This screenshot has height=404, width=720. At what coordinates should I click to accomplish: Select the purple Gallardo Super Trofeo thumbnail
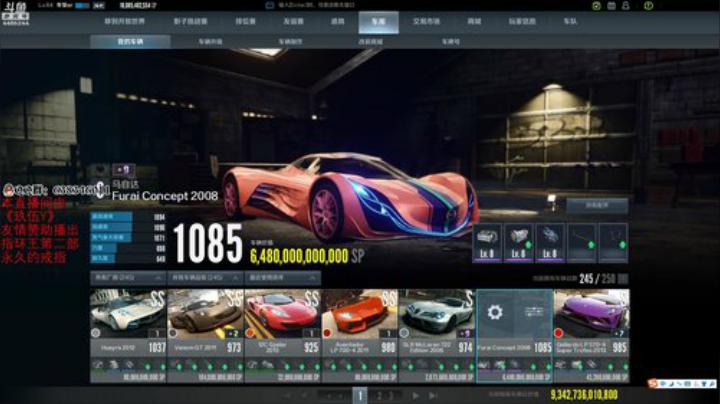click(591, 314)
